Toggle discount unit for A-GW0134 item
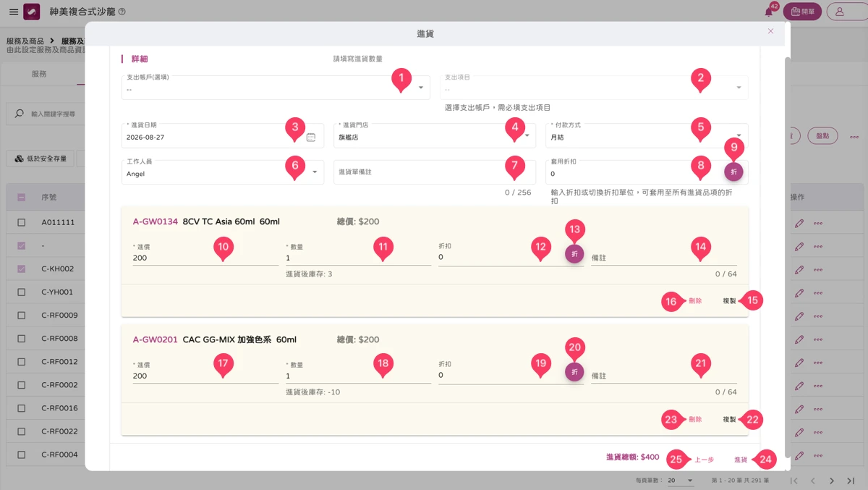Screen dimensions: 868x490 [574, 254]
